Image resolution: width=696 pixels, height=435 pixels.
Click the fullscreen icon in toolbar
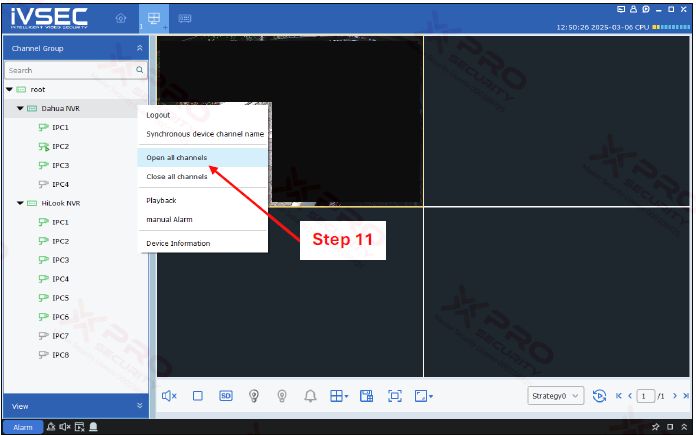pyautogui.click(x=395, y=396)
